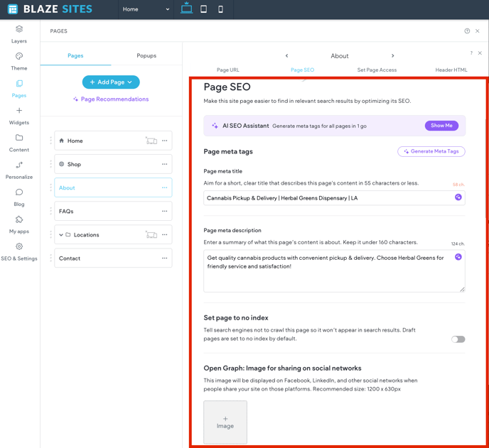Toggle the set page to no index switch

(x=458, y=339)
